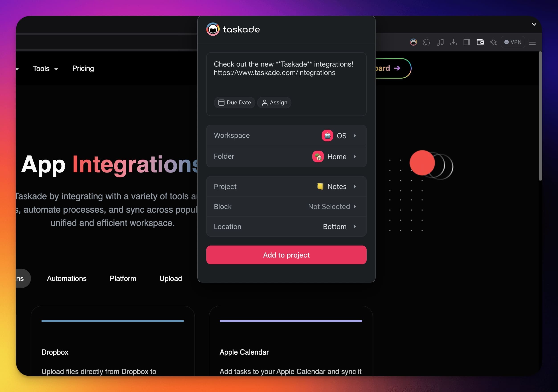Click the Taskade extension icon in toolbar

413,42
